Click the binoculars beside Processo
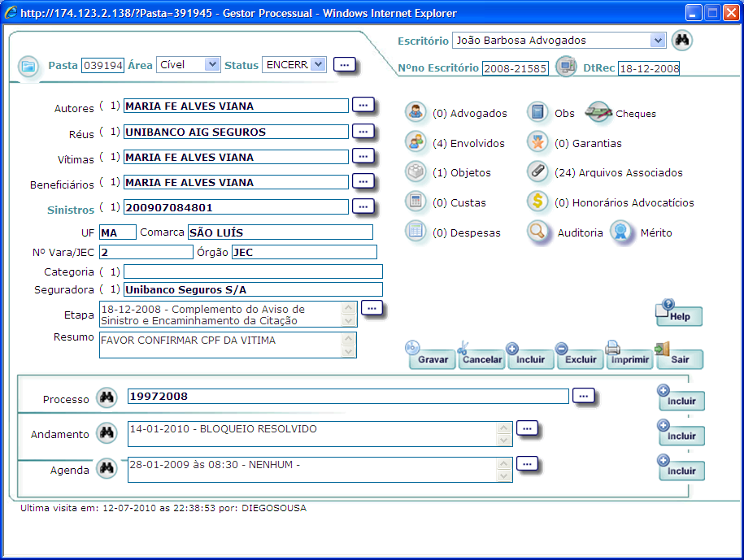Screen dimensions: 744x560 tap(107, 397)
